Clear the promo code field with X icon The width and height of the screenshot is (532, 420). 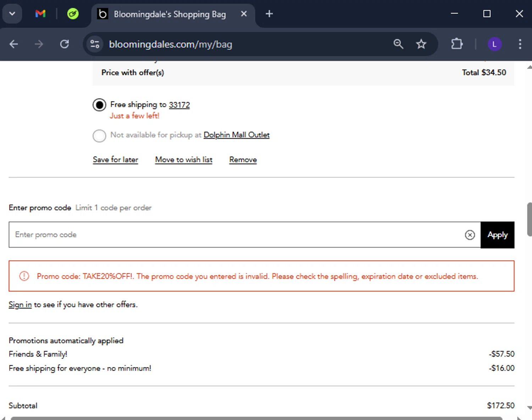470,235
